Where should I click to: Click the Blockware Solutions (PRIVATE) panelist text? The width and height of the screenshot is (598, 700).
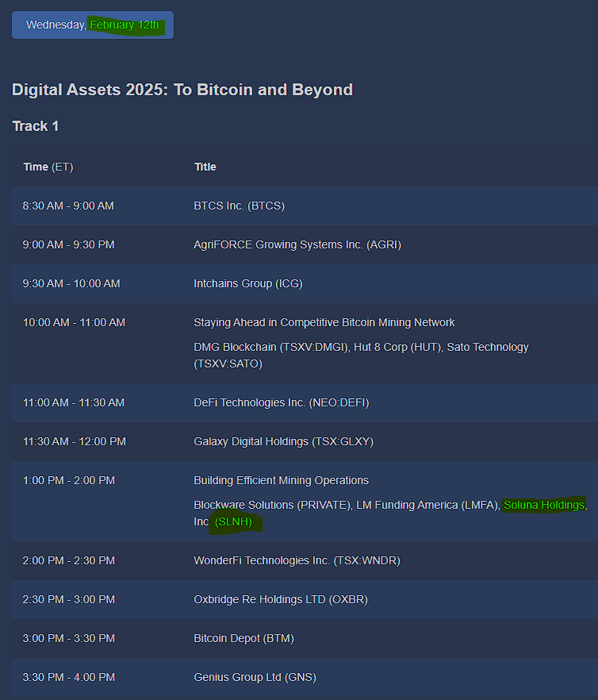pos(272,505)
